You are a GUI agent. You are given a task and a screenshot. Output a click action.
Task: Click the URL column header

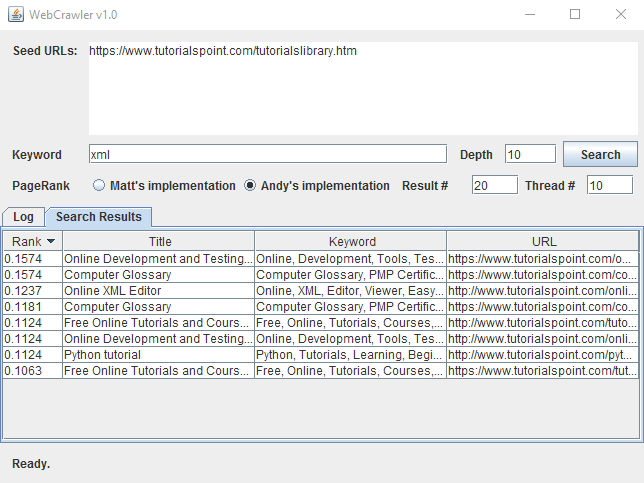[543, 241]
